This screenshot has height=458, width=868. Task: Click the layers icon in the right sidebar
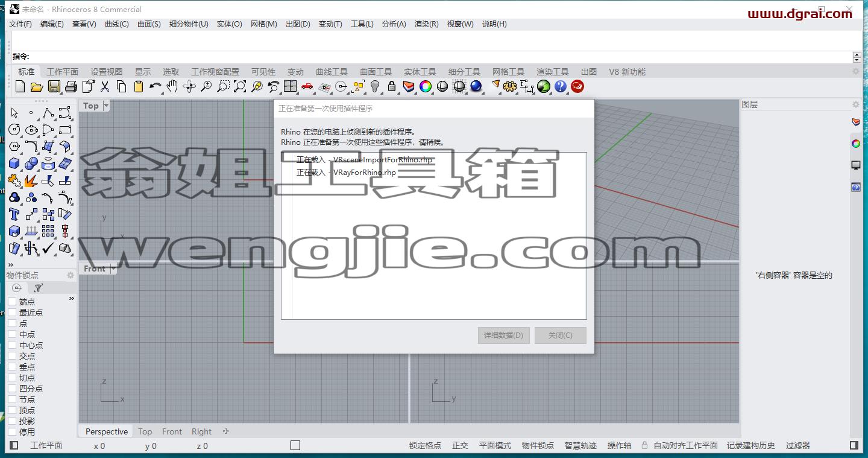coord(856,122)
